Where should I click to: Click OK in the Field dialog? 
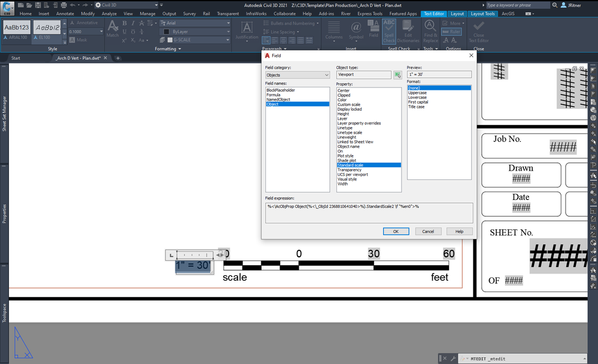pos(396,231)
